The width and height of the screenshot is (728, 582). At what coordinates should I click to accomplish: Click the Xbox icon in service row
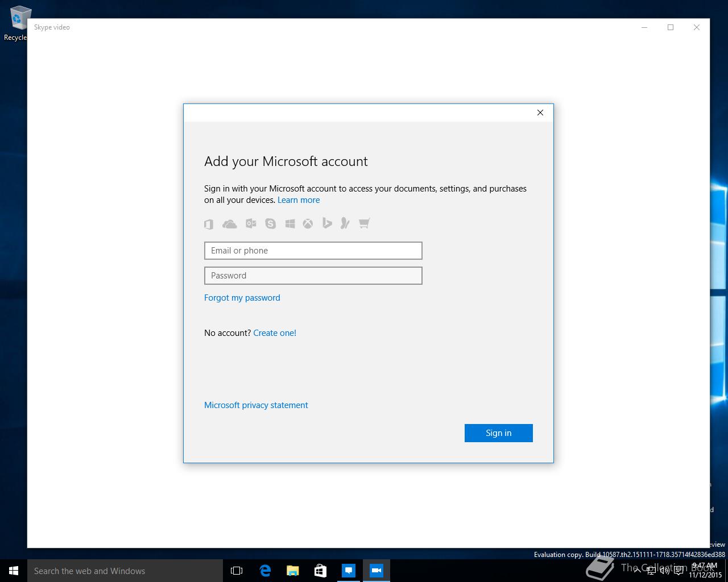pyautogui.click(x=308, y=224)
